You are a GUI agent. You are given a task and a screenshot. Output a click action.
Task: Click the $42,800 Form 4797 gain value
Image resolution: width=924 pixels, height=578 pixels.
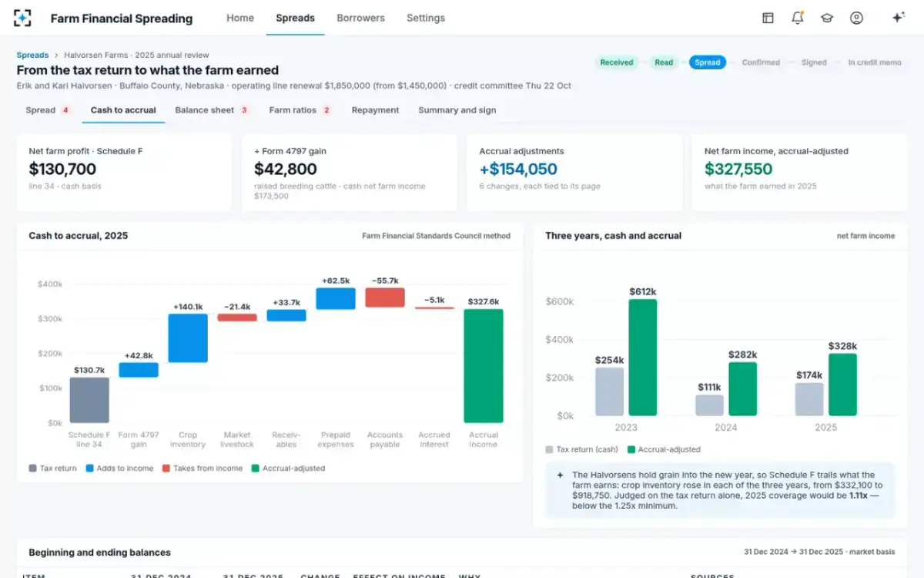pos(286,170)
